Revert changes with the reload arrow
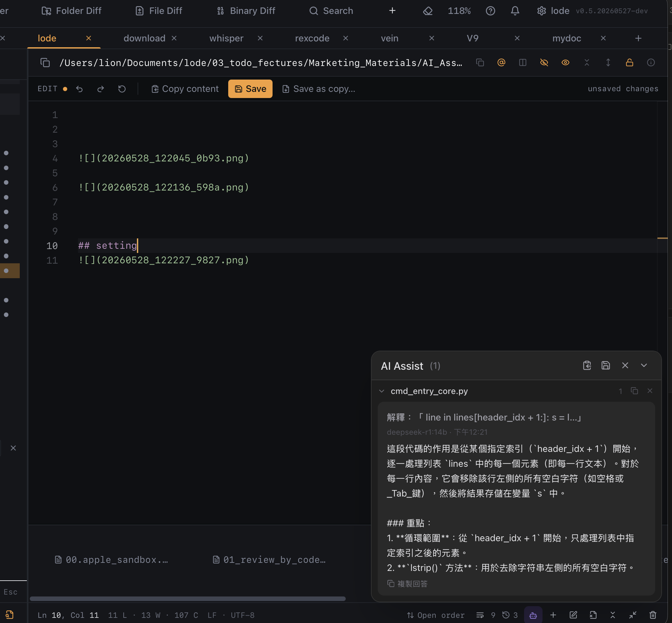672x623 pixels. [122, 89]
